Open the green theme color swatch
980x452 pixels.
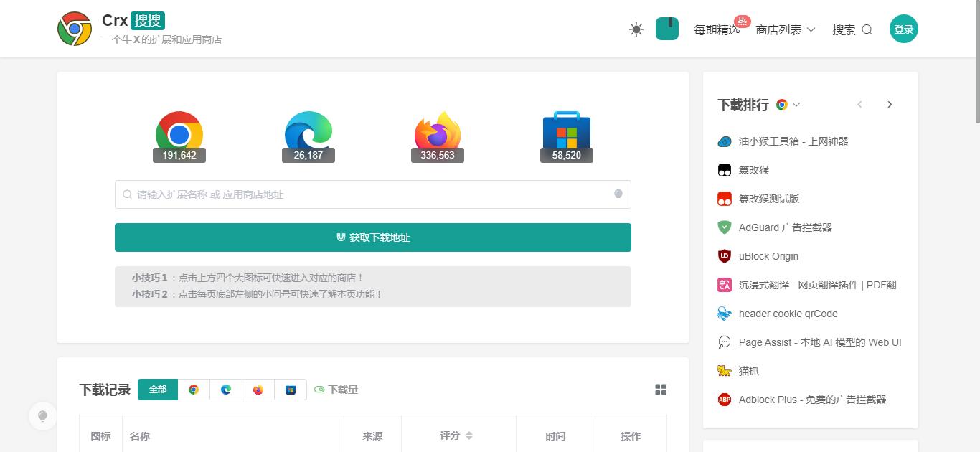coord(667,29)
